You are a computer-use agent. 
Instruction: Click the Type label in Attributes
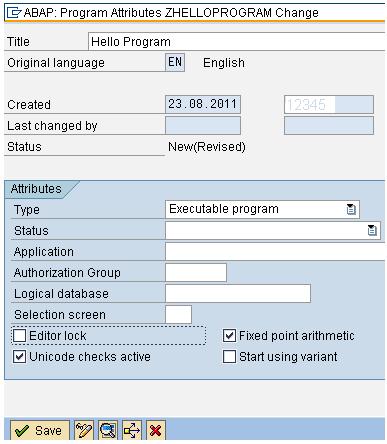pos(27,210)
